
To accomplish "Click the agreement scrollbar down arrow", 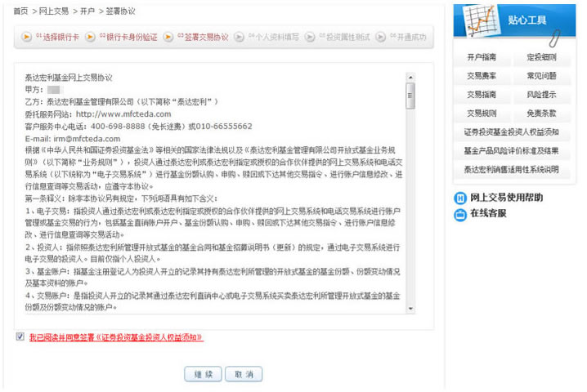I will click(410, 309).
